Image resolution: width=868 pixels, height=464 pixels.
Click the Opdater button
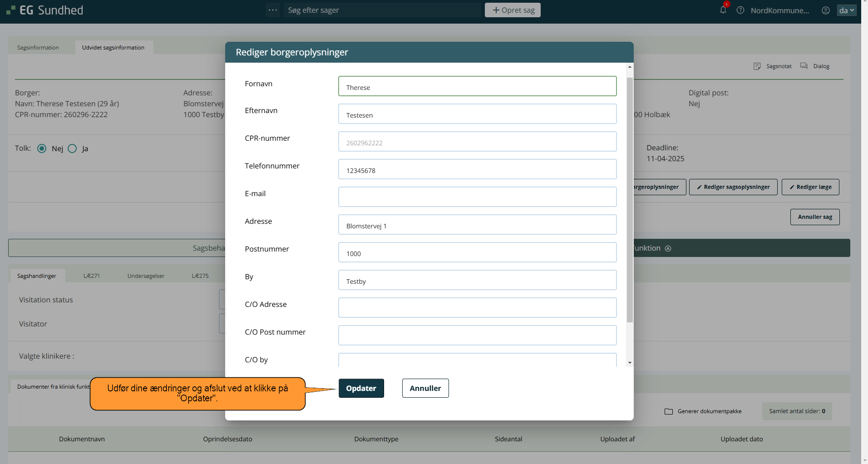[x=361, y=388]
